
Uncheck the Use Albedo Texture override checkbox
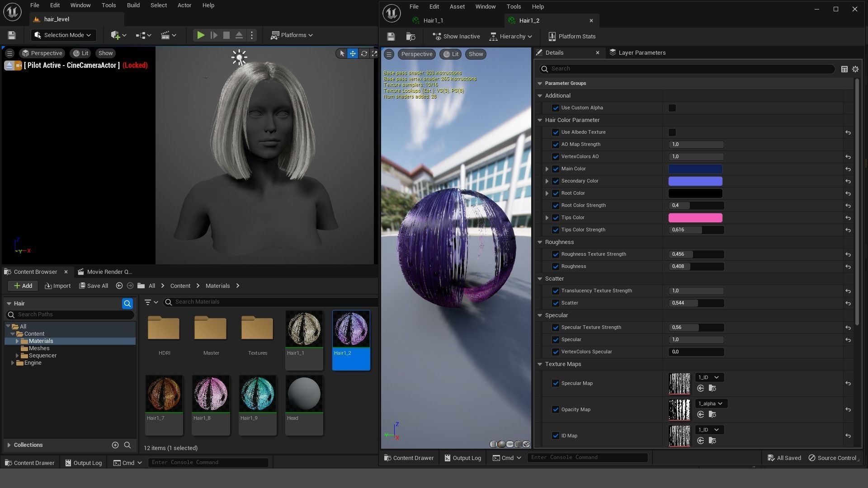[x=556, y=132]
